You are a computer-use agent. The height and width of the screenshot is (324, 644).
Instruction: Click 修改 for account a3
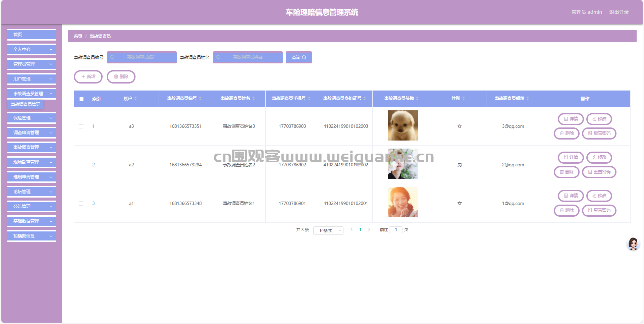(x=599, y=119)
